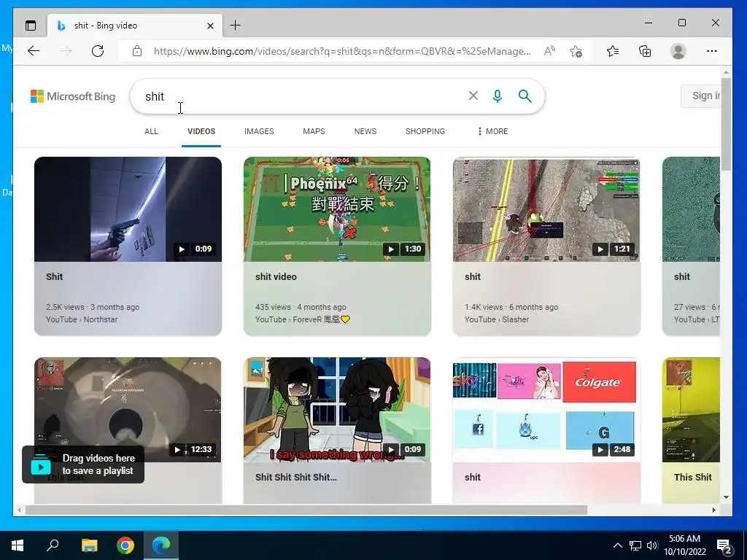Click Microsoft Edge taskbar icon
747x560 pixels.
161,545
